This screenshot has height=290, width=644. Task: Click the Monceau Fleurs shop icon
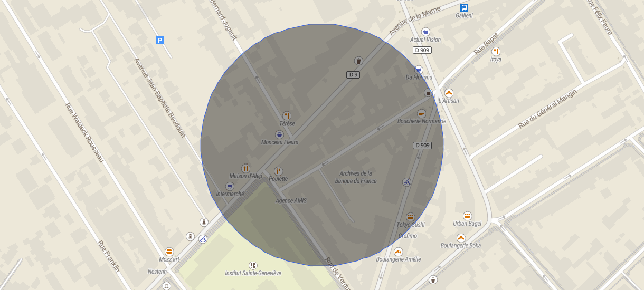click(279, 134)
